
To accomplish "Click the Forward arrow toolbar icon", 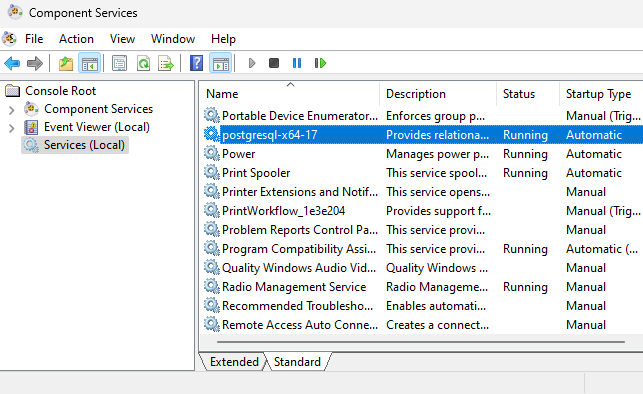I will pos(35,63).
